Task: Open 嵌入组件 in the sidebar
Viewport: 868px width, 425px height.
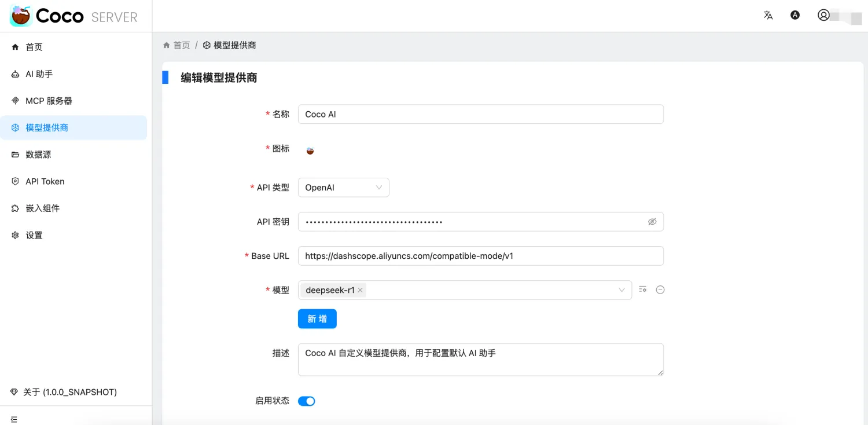Action: coord(73,208)
